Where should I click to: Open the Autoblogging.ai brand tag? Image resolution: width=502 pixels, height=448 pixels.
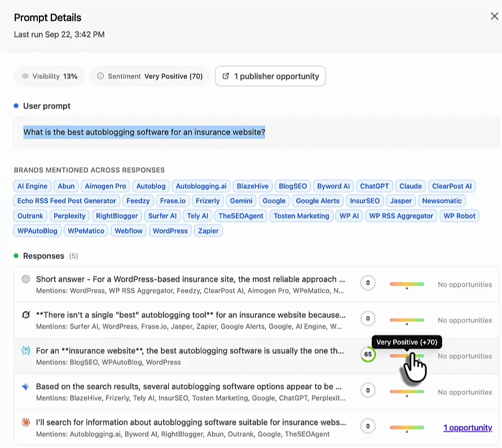201,186
